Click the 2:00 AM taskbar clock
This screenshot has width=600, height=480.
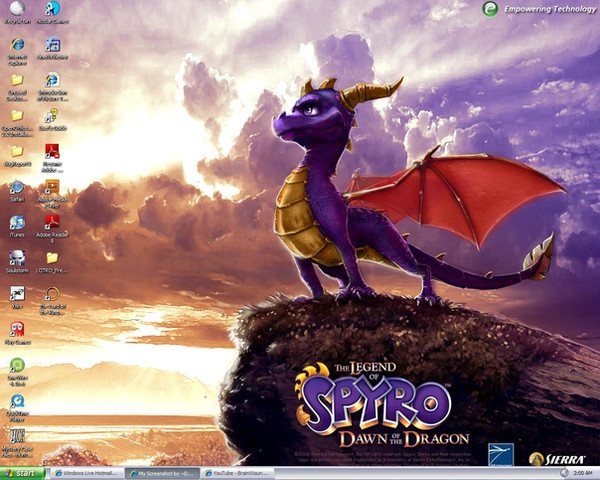(583, 473)
